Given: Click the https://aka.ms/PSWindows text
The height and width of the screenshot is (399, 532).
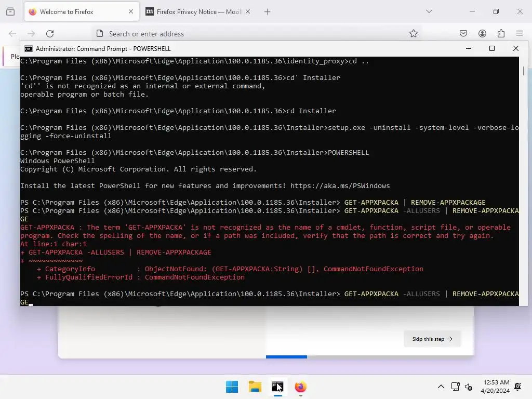Looking at the screenshot, I should click(340, 186).
